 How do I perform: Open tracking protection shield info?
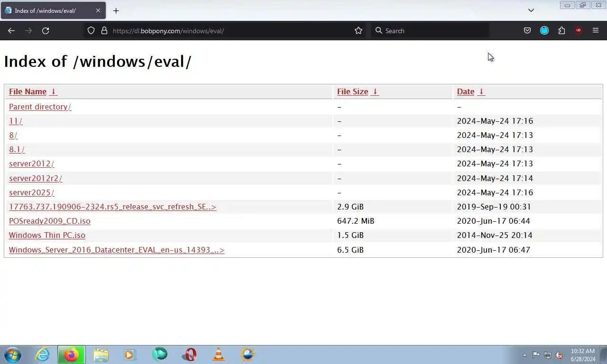(x=91, y=30)
